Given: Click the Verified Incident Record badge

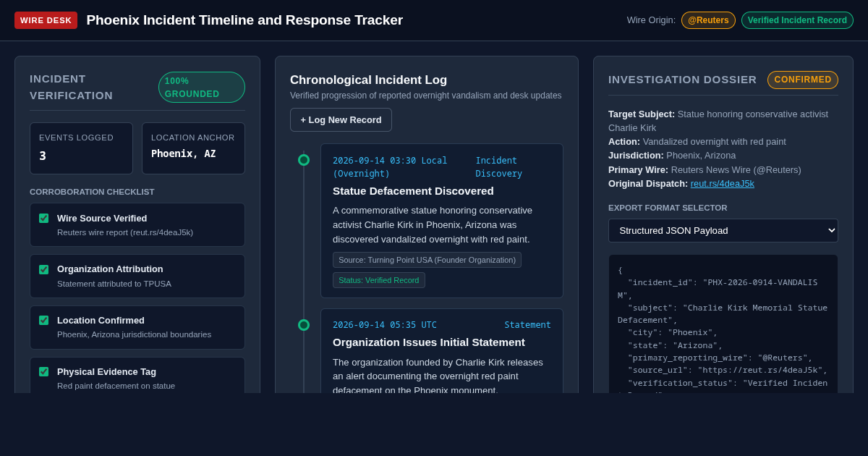Looking at the screenshot, I should pyautogui.click(x=797, y=20).
